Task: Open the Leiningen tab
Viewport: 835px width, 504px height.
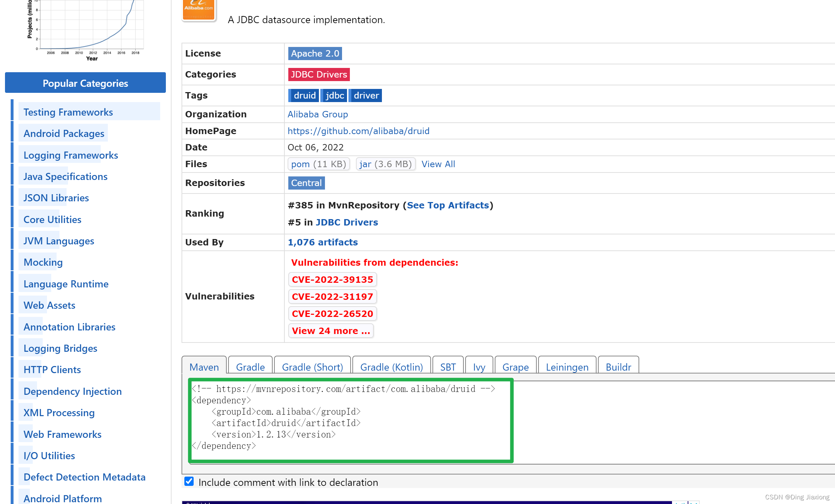Action: click(567, 367)
